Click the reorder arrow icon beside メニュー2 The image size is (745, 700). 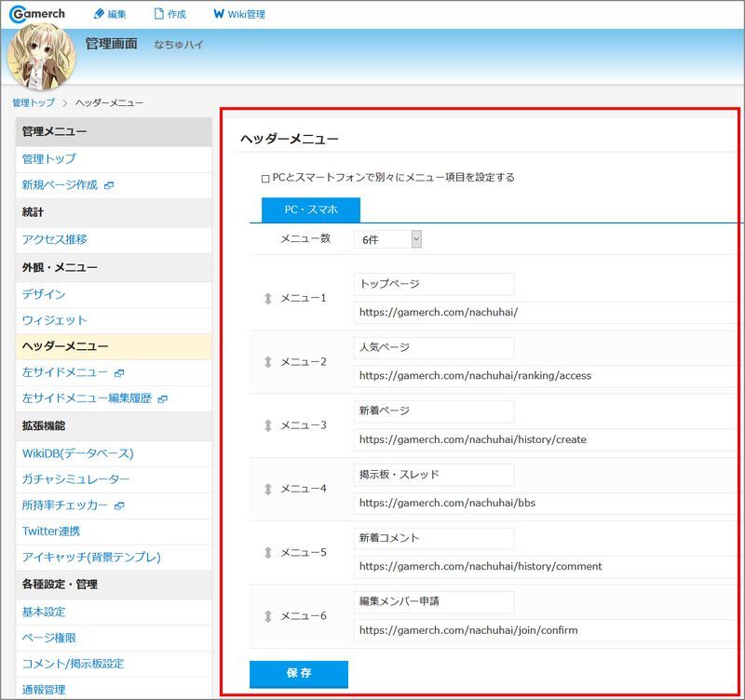click(268, 362)
